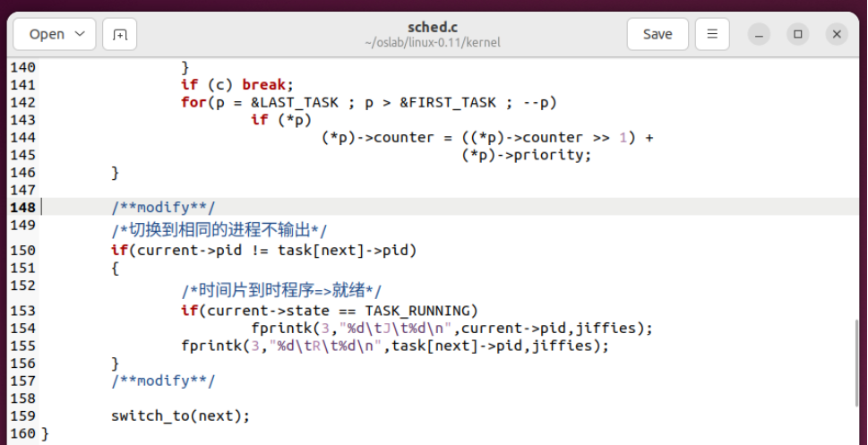Screen dimensions: 868x445
Task: Click fprintk line with '%d\tR\t%d\n'
Action: pyautogui.click(x=395, y=346)
